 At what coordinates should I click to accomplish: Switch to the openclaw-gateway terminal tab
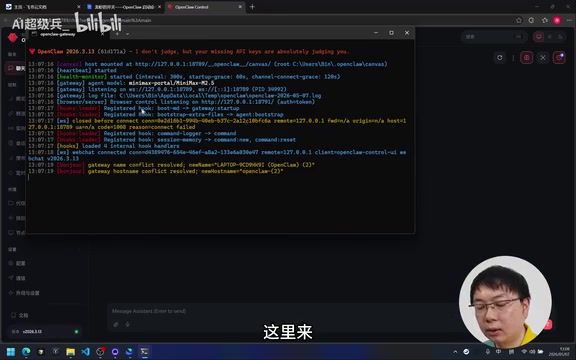(59, 34)
